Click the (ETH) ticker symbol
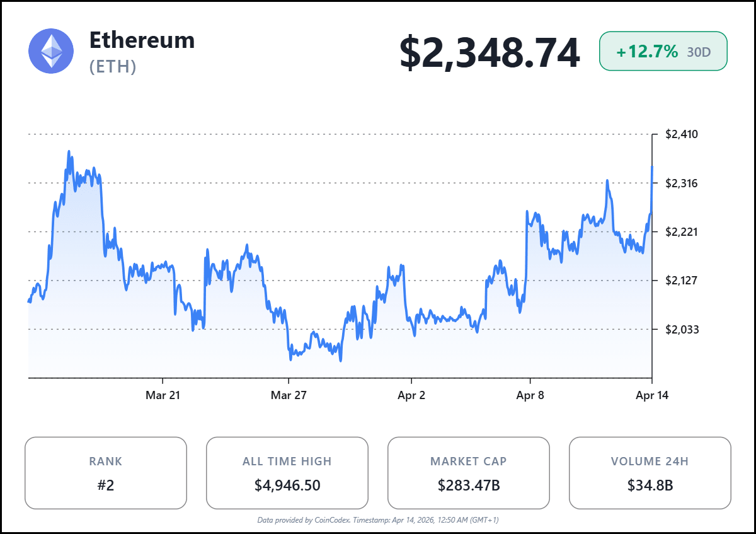Viewport: 756px width, 534px height. click(x=113, y=67)
